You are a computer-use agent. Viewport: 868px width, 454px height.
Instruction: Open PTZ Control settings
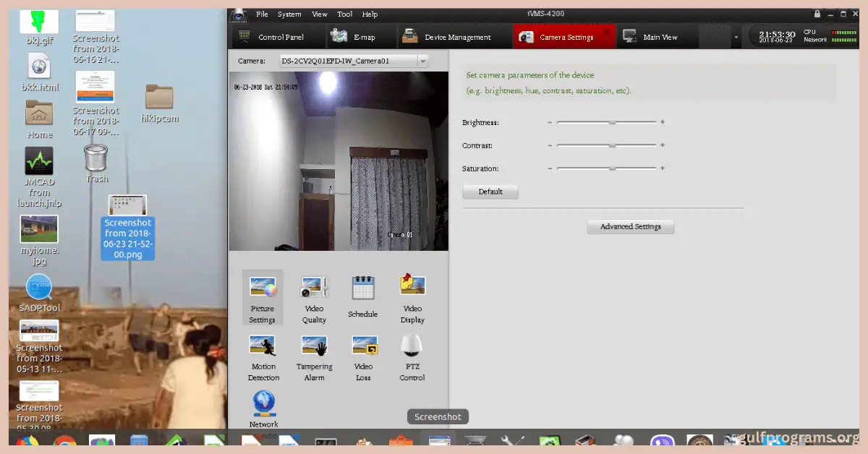(412, 346)
